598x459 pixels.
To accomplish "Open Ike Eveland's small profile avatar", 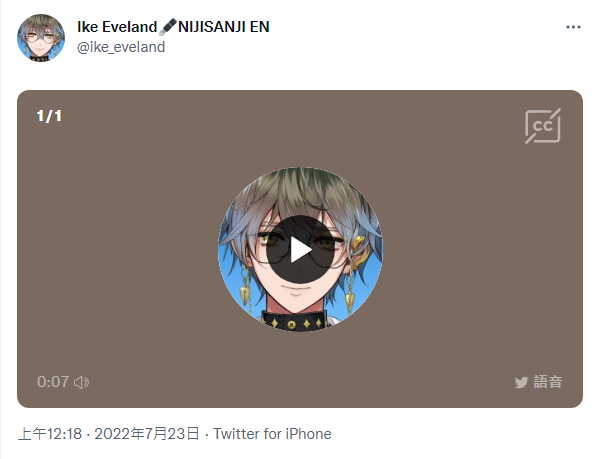I will 41,38.
